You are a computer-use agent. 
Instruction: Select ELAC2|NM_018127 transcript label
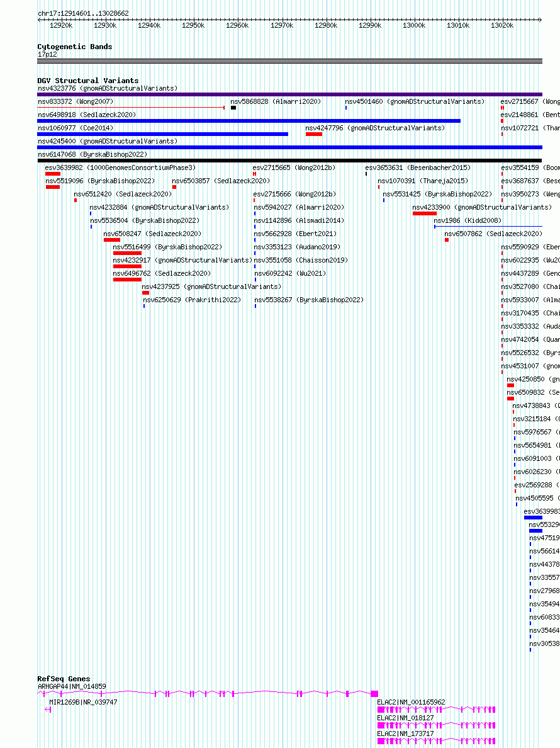pos(406,718)
